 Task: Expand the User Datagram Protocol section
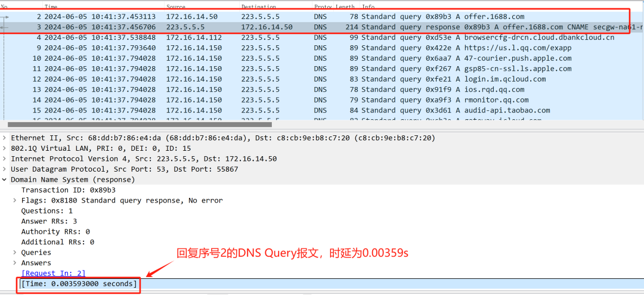click(x=5, y=169)
